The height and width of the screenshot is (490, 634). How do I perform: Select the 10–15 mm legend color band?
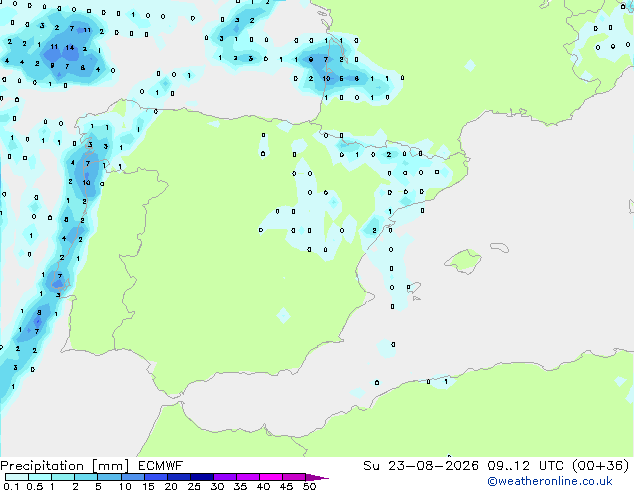(x=132, y=477)
